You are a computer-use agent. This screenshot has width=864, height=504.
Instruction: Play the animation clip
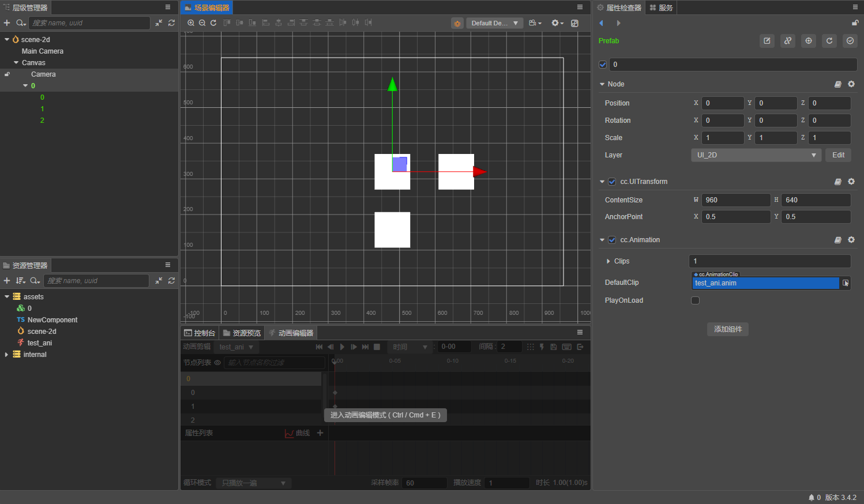[342, 347]
